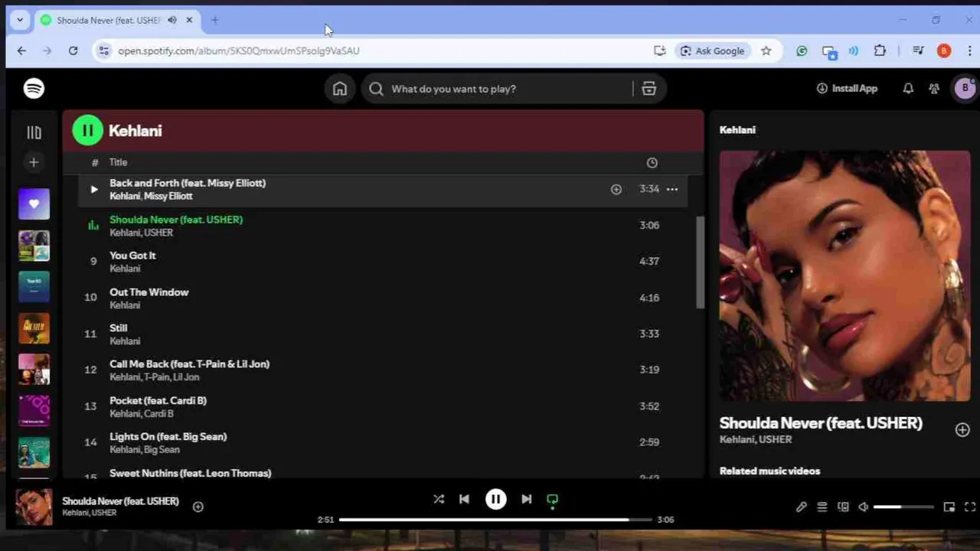The image size is (980, 551).
Task: Click now-playing cover thumbnail
Action: click(34, 507)
